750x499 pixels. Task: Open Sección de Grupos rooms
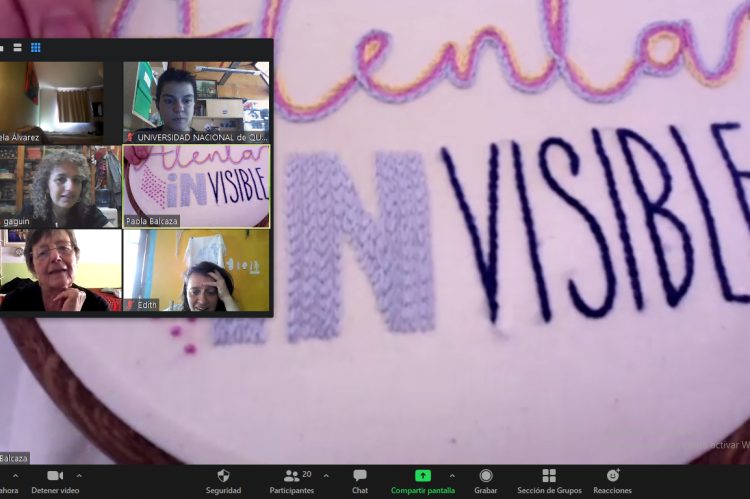pyautogui.click(x=549, y=479)
